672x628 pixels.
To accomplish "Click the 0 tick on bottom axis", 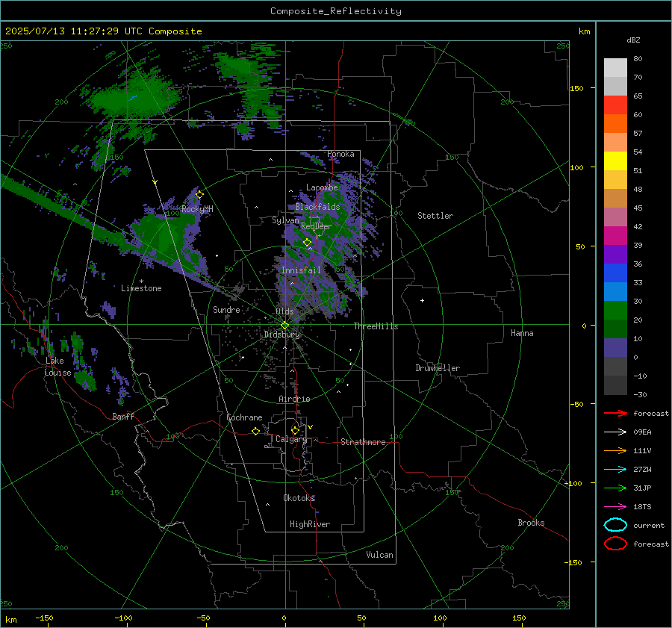I will (284, 618).
